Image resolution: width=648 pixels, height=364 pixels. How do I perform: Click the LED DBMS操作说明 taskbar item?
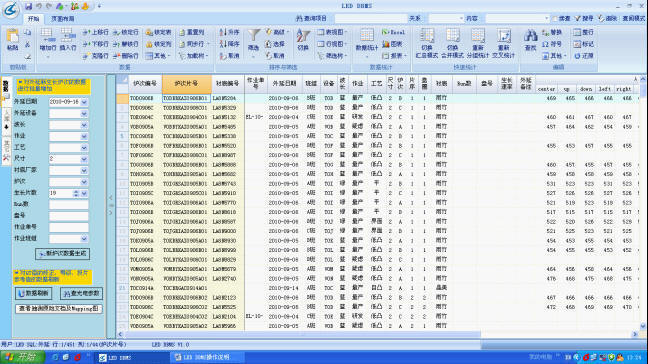click(x=207, y=357)
